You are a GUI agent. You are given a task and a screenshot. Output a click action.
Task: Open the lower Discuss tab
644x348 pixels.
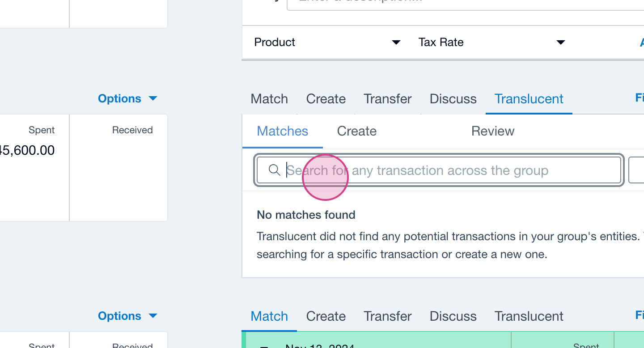point(453,316)
